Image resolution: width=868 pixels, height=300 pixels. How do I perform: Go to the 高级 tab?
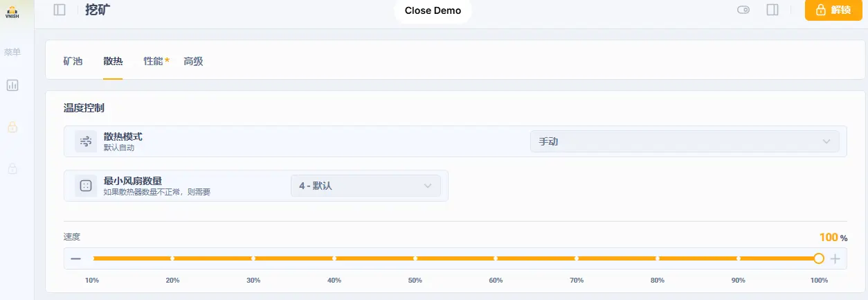193,61
